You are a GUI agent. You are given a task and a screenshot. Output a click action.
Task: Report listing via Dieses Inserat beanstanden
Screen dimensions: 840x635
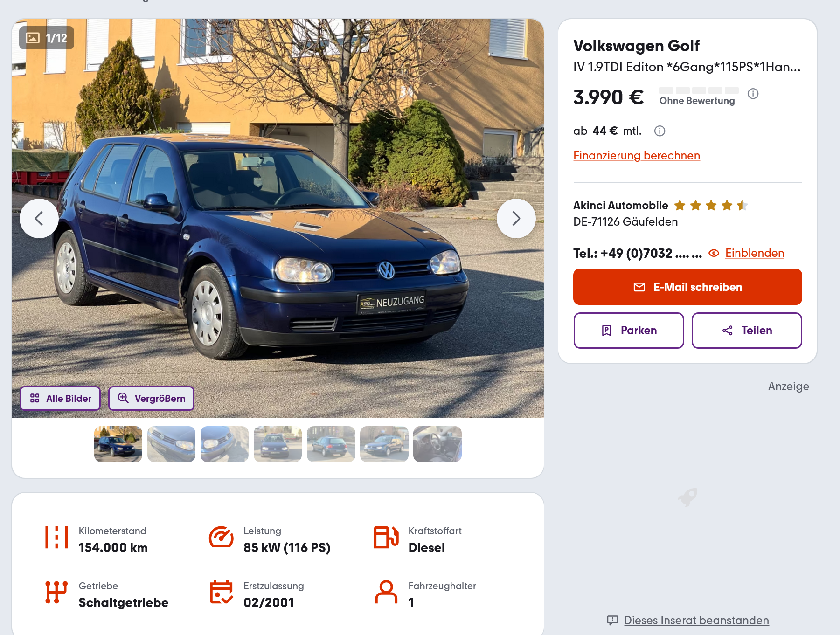coord(696,621)
